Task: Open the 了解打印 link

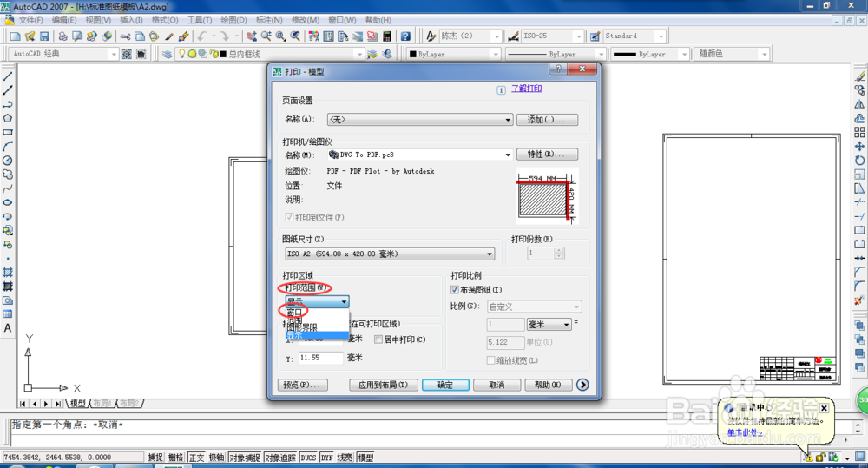Action: point(527,89)
